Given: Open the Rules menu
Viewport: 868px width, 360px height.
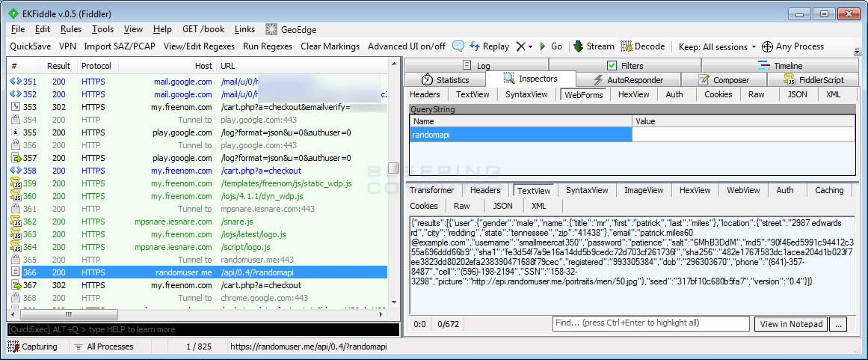Looking at the screenshot, I should click(x=71, y=29).
